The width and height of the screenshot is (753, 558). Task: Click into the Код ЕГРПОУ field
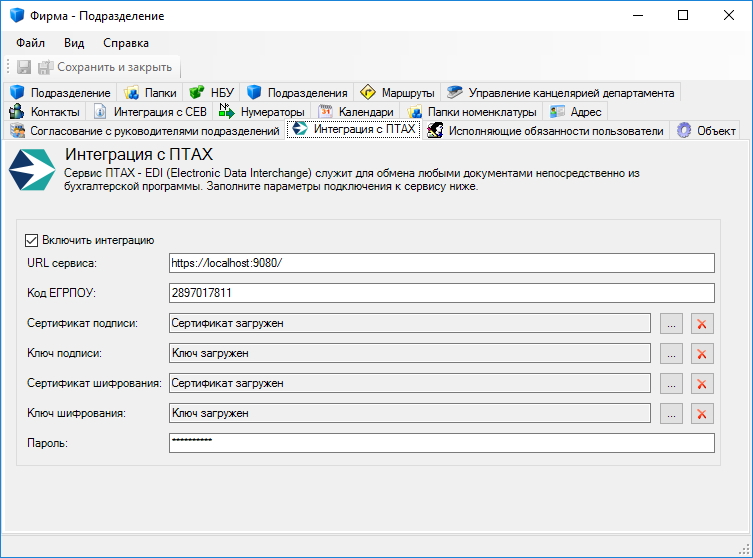pos(442,293)
